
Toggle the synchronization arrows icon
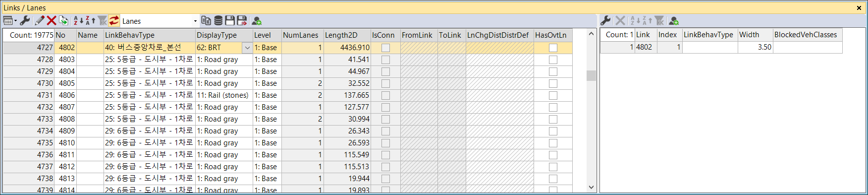114,21
